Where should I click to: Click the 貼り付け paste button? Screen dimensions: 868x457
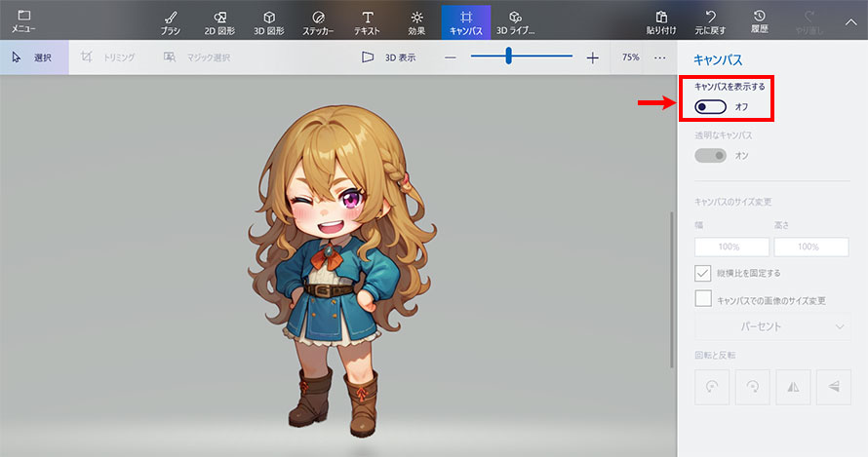pos(661,22)
